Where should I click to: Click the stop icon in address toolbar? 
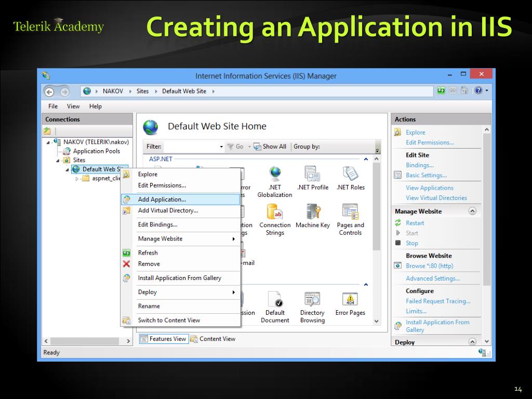pyautogui.click(x=453, y=90)
